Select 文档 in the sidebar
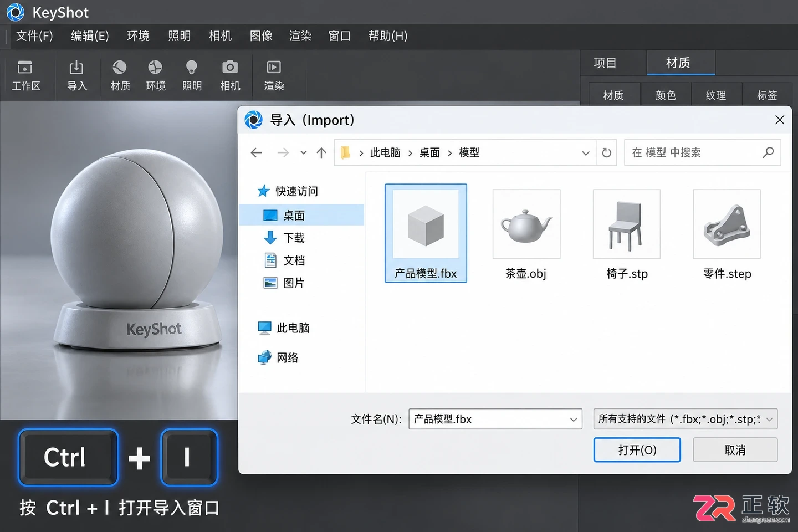Screen dimensions: 798x532 pyautogui.click(x=285, y=260)
